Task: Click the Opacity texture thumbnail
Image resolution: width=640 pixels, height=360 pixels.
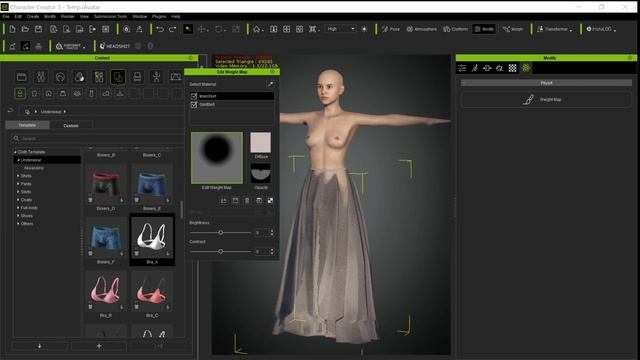Action: click(x=260, y=173)
